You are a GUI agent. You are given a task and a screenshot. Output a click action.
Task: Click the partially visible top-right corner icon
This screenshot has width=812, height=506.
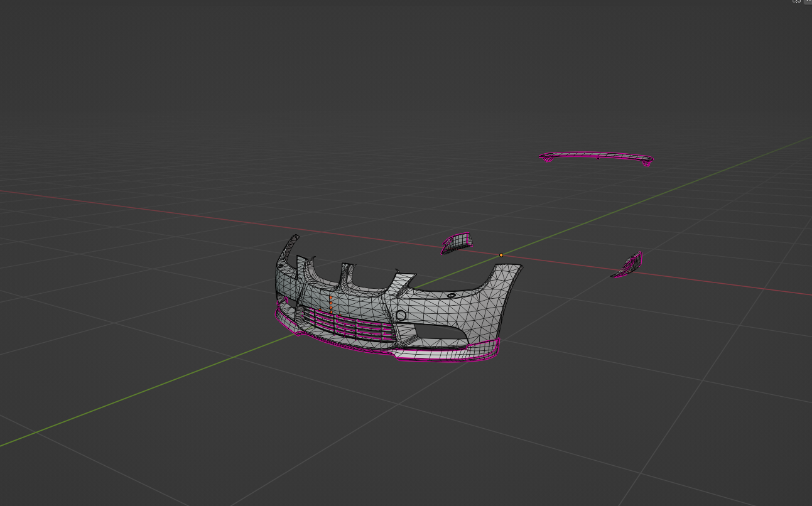tap(809, 2)
